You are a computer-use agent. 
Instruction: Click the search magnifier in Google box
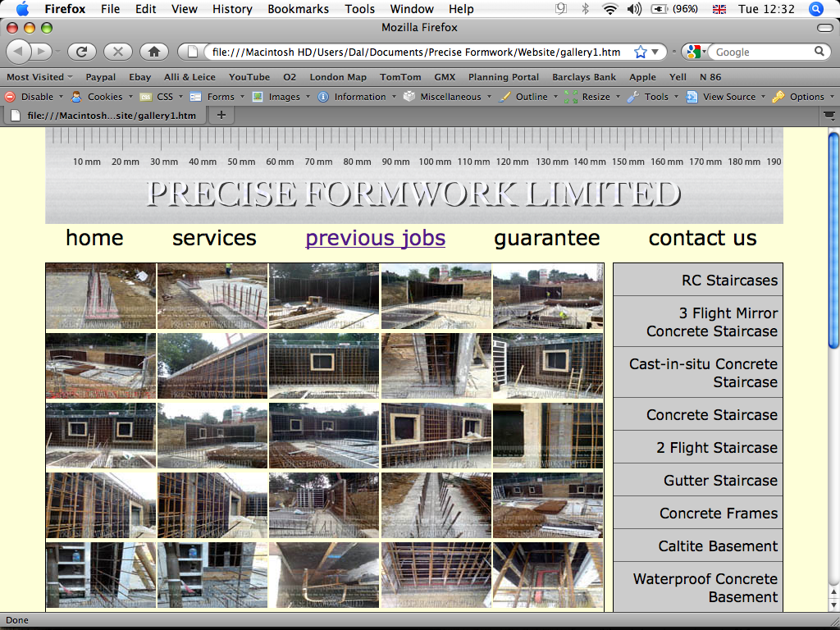(819, 52)
